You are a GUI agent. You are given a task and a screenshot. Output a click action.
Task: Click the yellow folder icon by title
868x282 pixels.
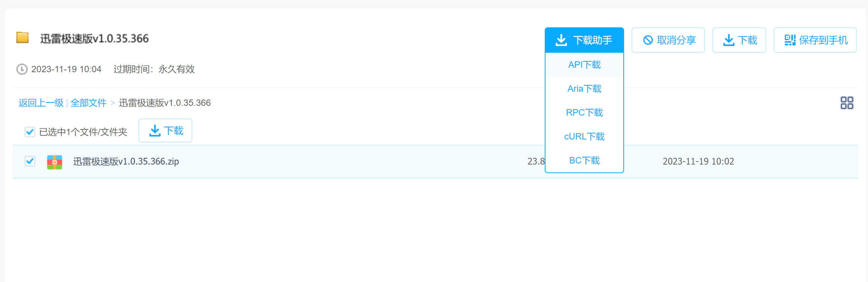click(x=22, y=38)
